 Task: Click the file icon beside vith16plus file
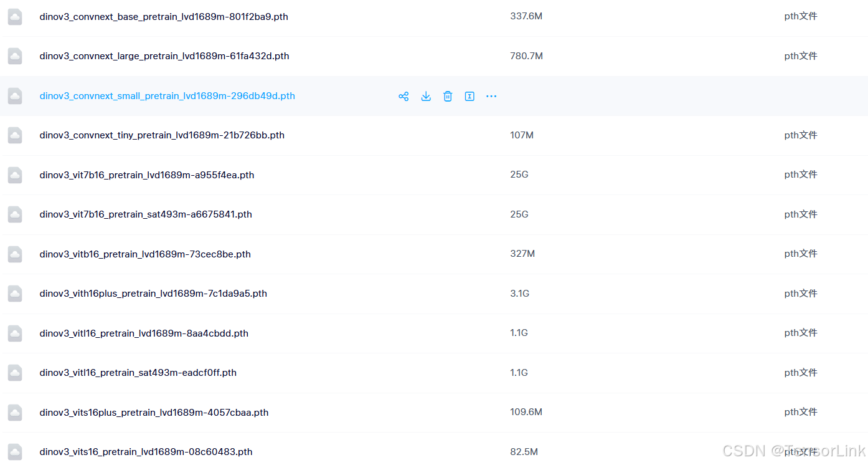15,294
